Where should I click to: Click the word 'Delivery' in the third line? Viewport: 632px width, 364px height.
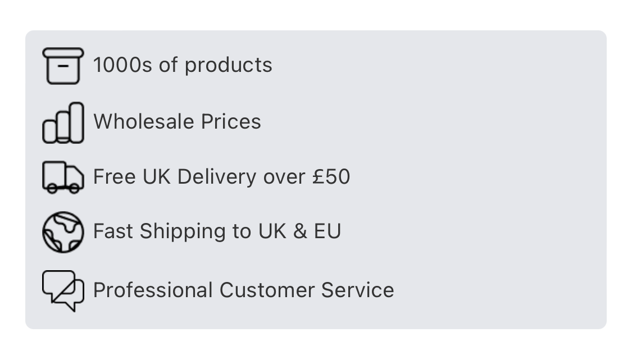pyautogui.click(x=217, y=177)
